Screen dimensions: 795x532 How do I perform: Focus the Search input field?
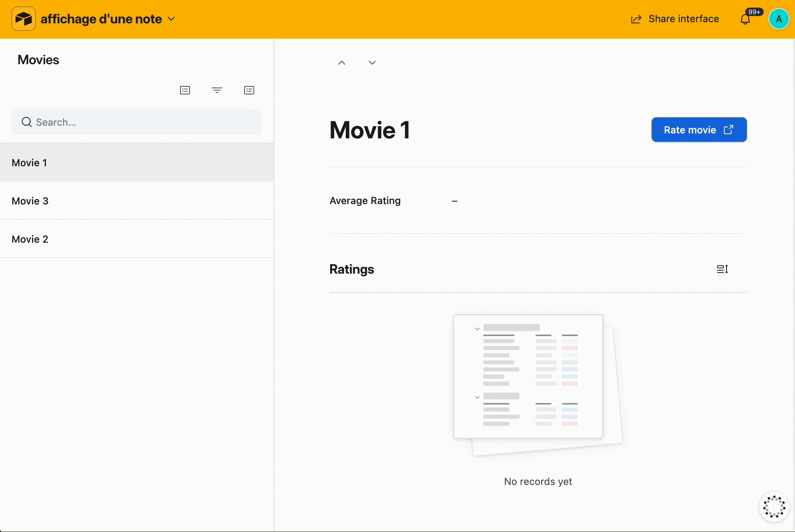[x=141, y=122]
